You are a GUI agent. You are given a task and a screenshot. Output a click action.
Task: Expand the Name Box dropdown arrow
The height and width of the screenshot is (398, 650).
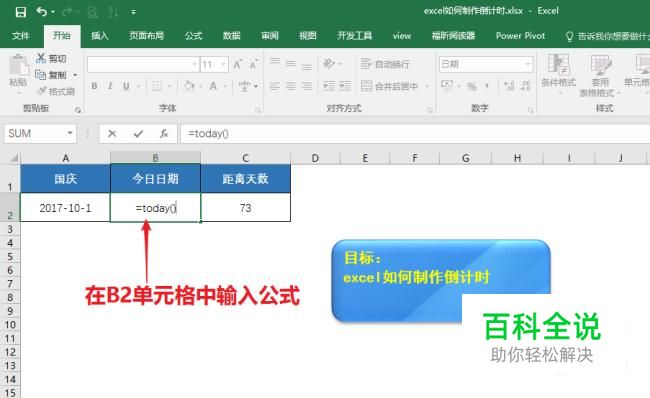click(x=70, y=133)
